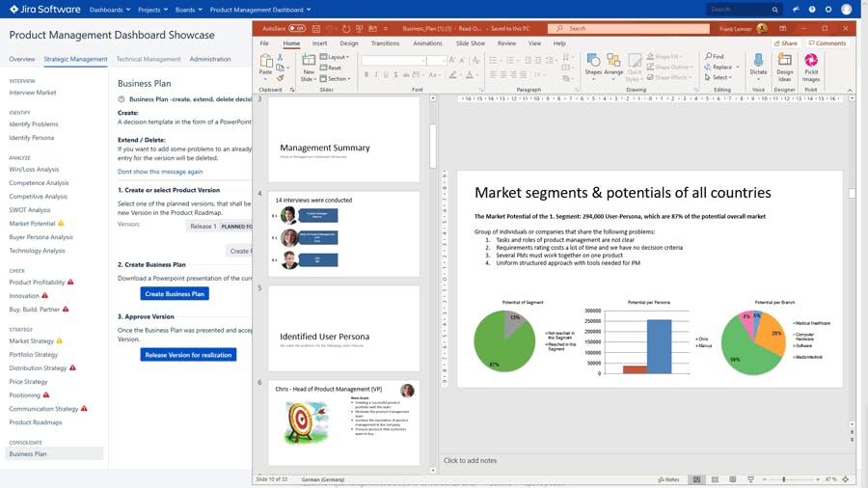Toggle the AutoSave switch
Viewport: 868px width, 488px height.
click(296, 29)
